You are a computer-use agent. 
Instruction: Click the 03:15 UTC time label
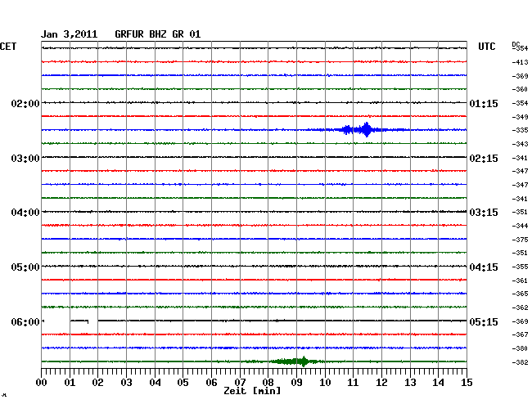(x=484, y=213)
